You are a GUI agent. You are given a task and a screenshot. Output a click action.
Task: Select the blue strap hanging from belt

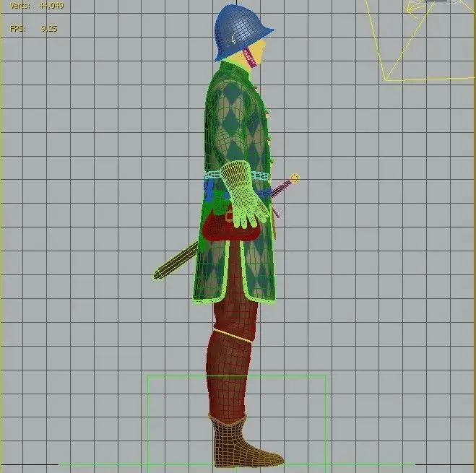pyautogui.click(x=209, y=191)
